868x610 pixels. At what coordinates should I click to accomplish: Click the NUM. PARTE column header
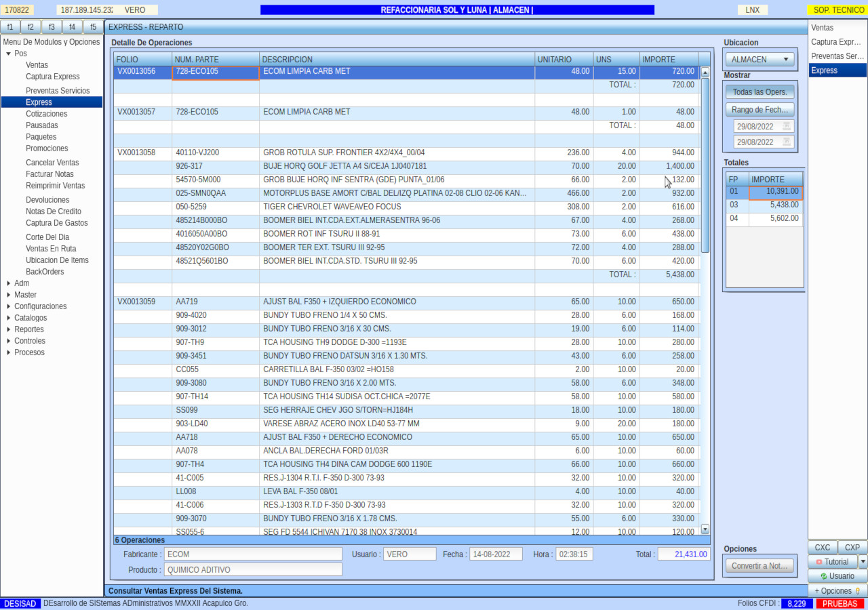click(216, 59)
